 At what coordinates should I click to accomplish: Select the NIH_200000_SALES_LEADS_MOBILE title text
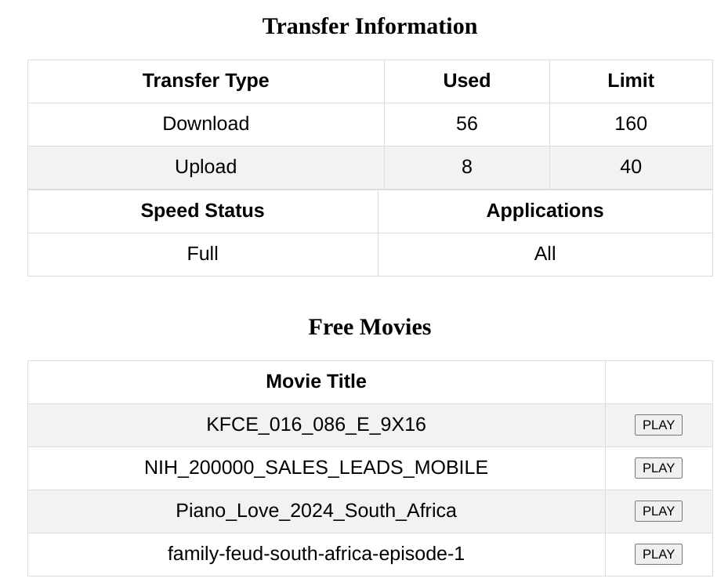point(316,468)
